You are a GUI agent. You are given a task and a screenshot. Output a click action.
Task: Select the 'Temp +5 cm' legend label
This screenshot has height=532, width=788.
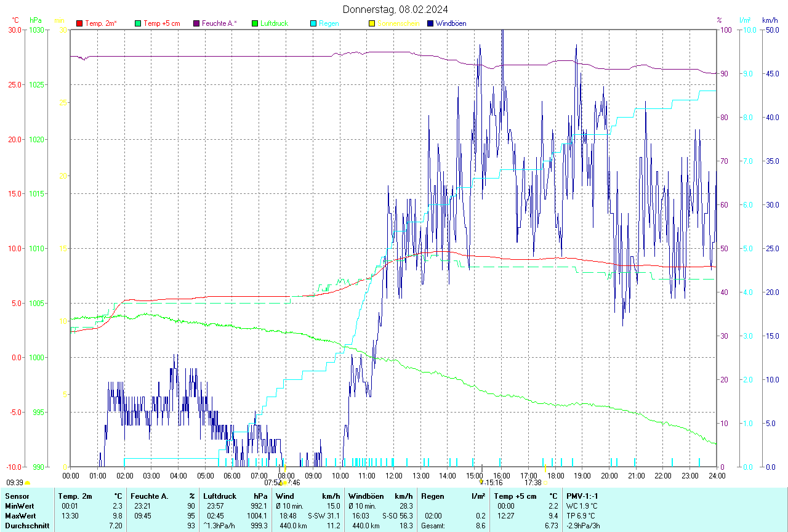[x=162, y=23]
